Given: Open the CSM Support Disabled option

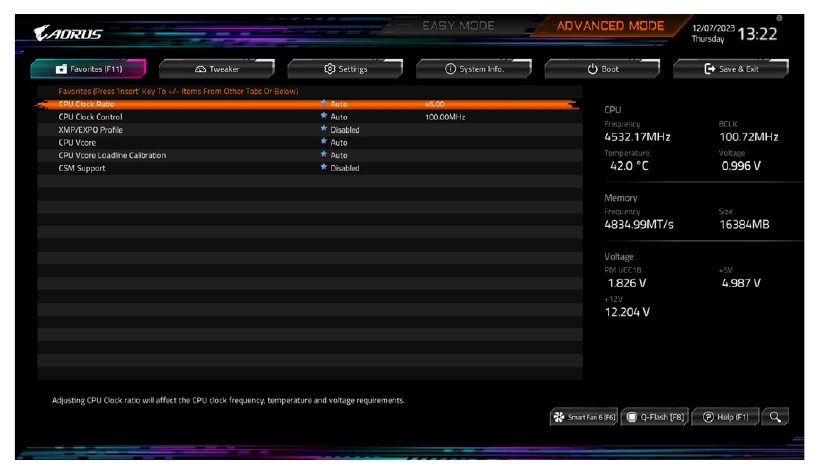Looking at the screenshot, I should 345,168.
